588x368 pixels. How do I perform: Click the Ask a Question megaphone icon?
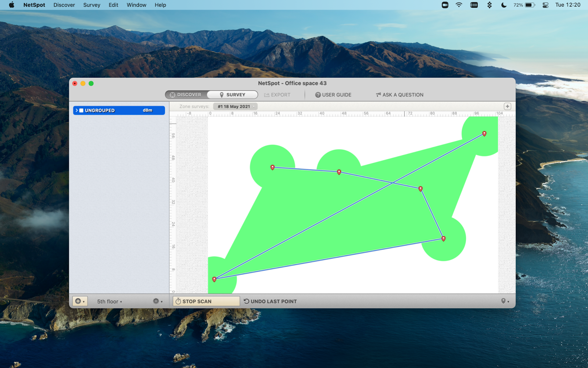click(x=378, y=95)
